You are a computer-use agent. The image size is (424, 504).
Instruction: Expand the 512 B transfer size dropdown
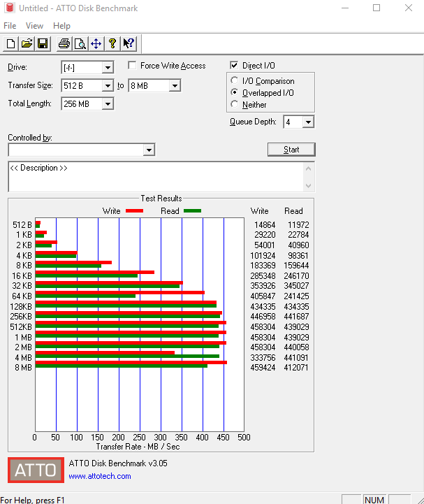point(108,86)
